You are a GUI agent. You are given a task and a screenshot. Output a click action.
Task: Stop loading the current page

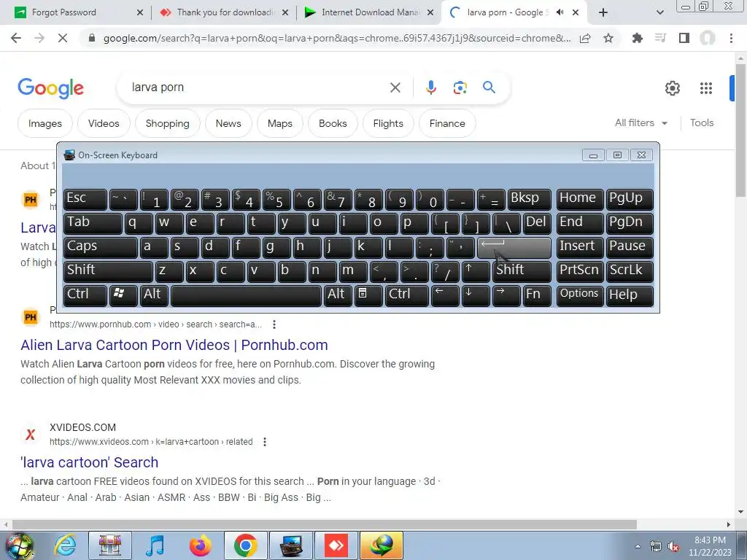(x=63, y=38)
